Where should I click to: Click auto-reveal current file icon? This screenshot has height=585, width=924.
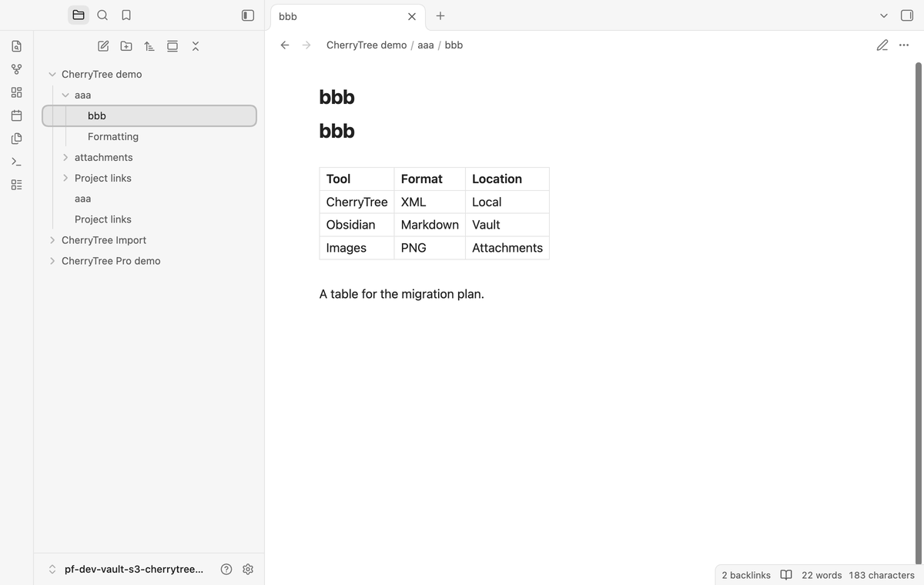[x=172, y=46]
